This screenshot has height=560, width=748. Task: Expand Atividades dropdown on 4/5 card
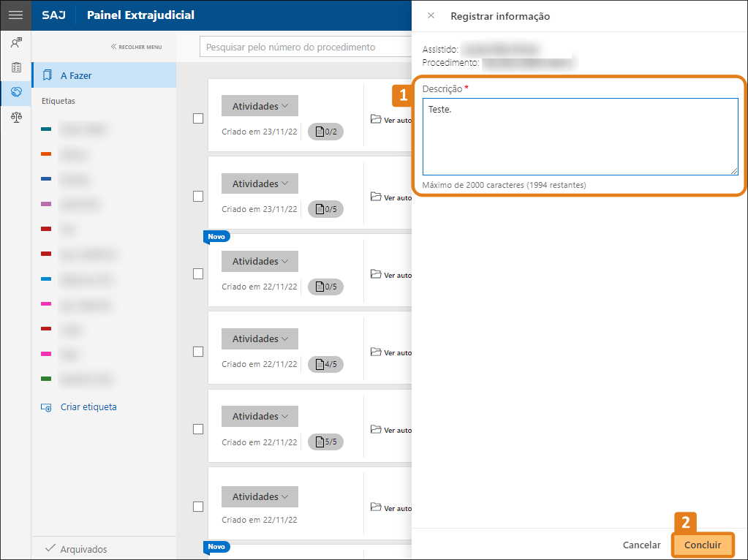point(260,338)
